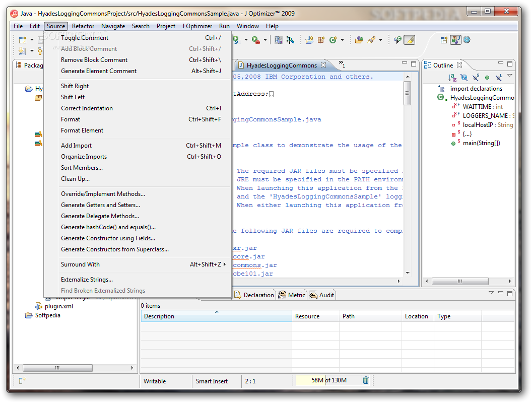Viewport: 532px width, 403px height.
Task: Click the status bar fast view icon
Action: click(x=22, y=380)
